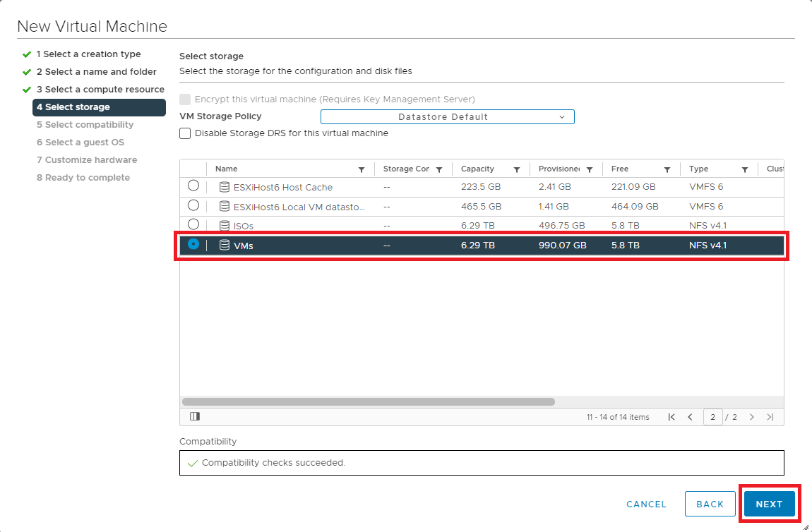This screenshot has height=532, width=812.
Task: Click the horizontal scrollbar of the datastore table
Action: [367, 401]
